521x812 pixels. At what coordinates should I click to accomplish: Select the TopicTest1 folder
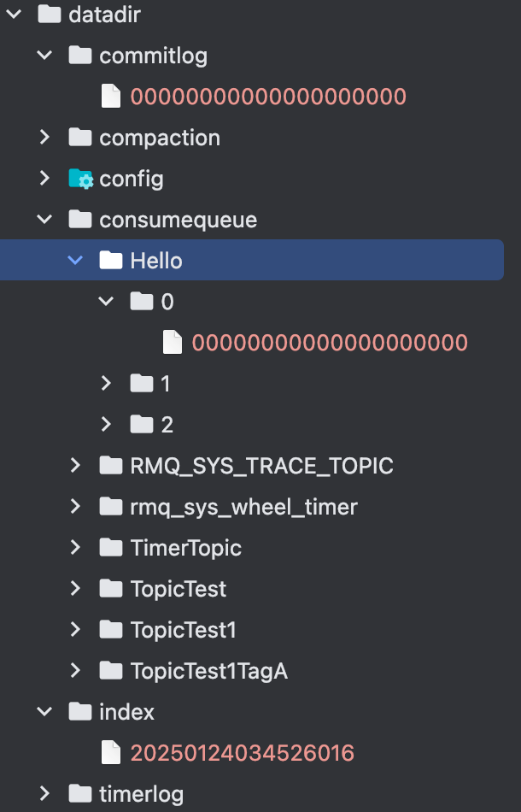(183, 630)
